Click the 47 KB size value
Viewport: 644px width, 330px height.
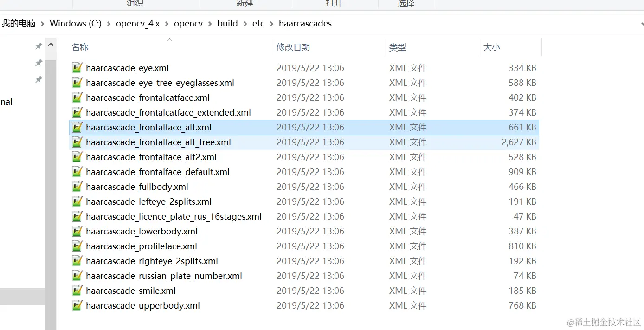(x=525, y=217)
